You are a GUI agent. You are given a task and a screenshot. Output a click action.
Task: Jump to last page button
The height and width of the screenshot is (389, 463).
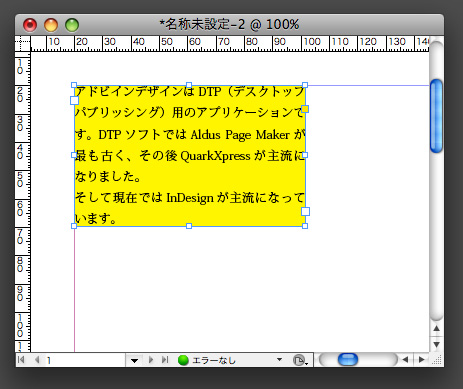pyautogui.click(x=165, y=360)
